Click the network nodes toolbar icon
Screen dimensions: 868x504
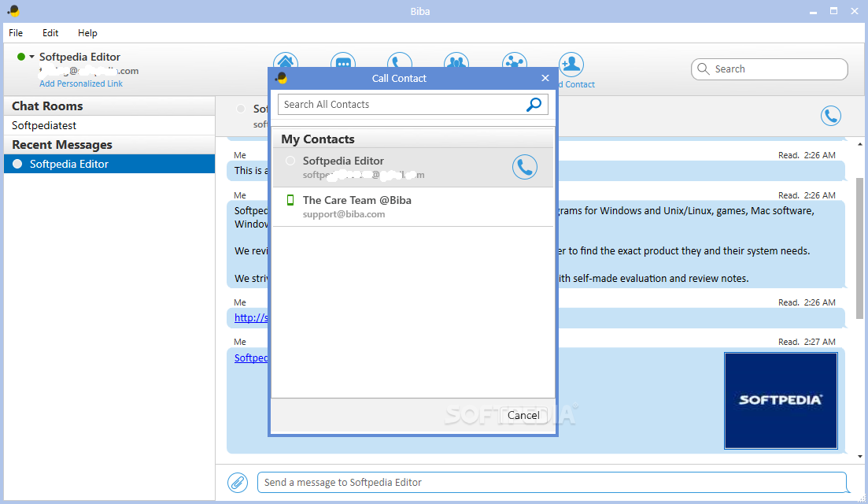(x=515, y=61)
